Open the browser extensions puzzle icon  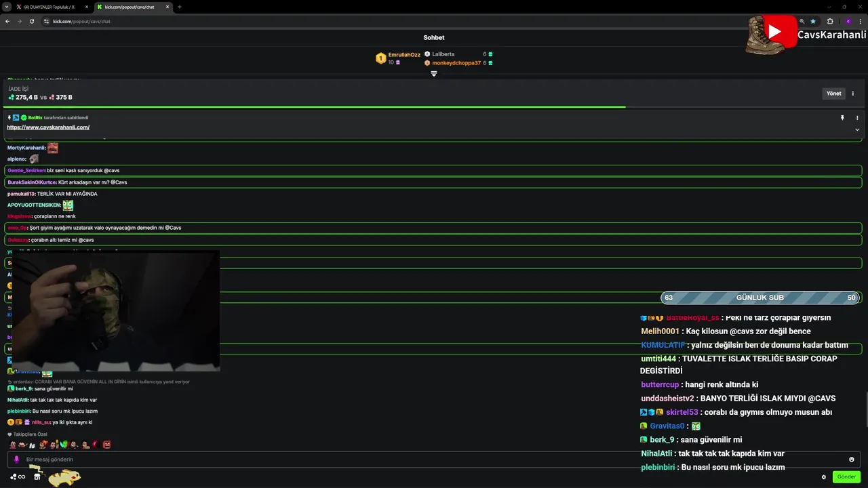[x=830, y=21]
